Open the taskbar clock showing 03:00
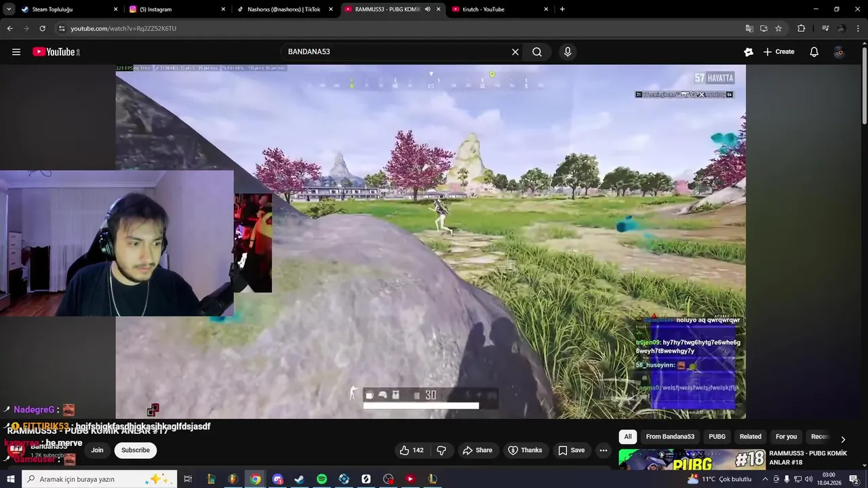Viewport: 868px width, 488px height. point(829,479)
